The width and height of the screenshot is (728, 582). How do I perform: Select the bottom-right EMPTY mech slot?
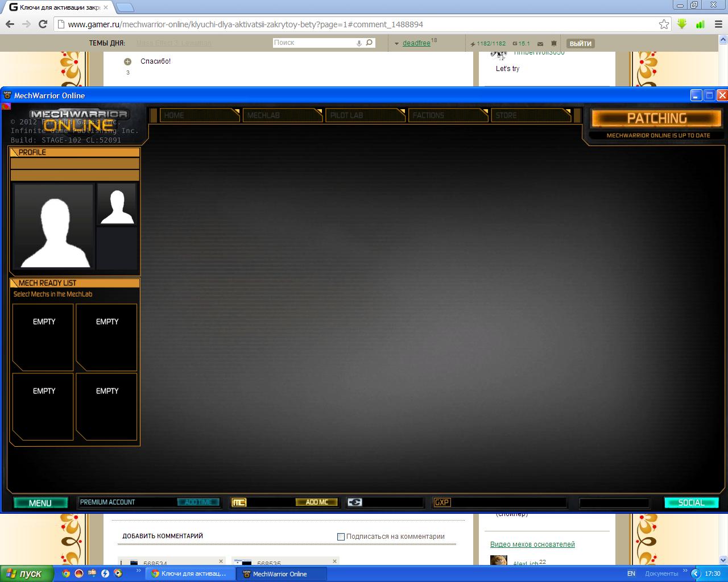point(106,406)
